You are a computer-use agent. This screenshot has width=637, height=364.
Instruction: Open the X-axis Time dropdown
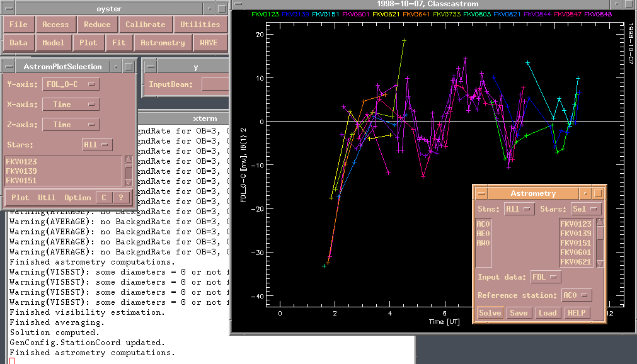(x=71, y=105)
